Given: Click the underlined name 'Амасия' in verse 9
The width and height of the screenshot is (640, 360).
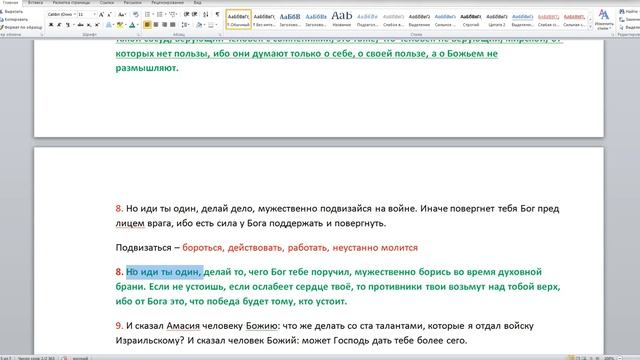Looking at the screenshot, I should pos(183,326).
